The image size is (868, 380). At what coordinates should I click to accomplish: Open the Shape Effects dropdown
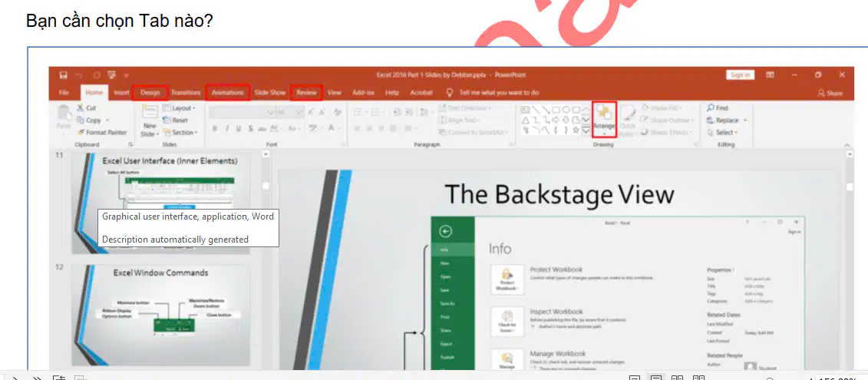[666, 132]
